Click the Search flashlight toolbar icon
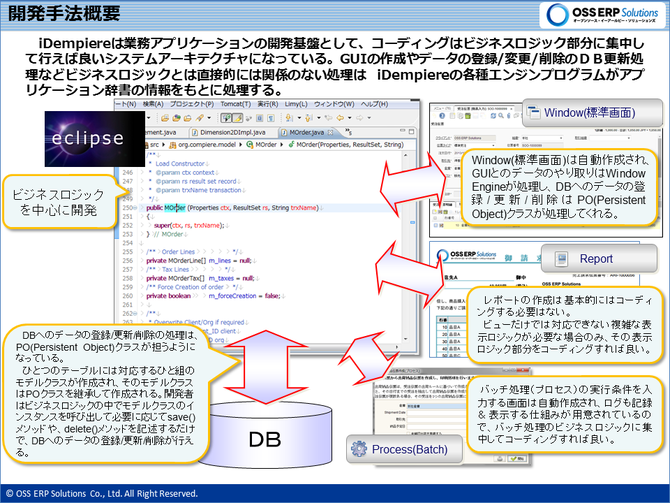 tap(200, 118)
